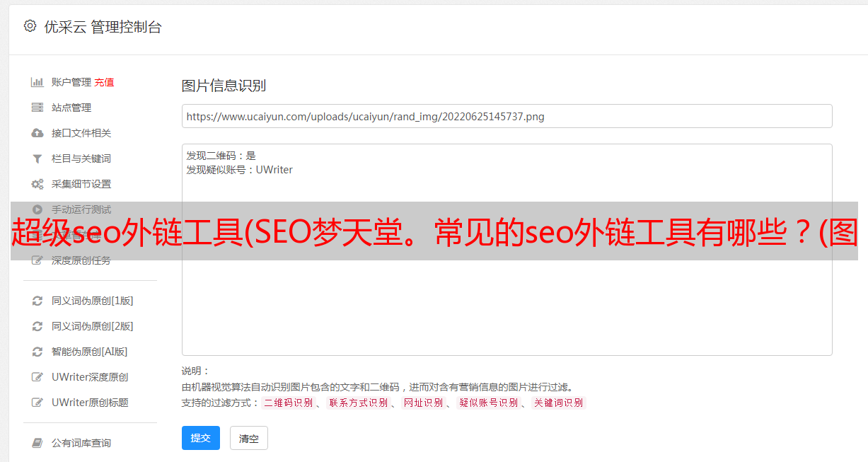Click the refresh icon for 智能伪原创[AI版]
The image size is (868, 462).
[37, 352]
